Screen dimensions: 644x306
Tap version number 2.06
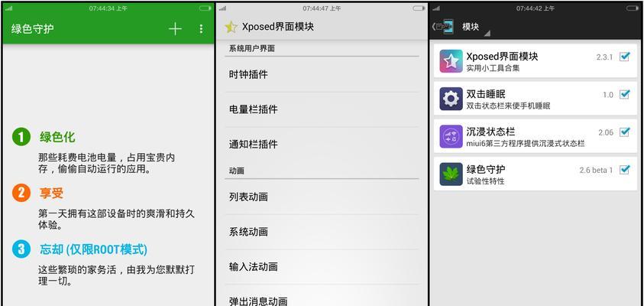pos(606,132)
